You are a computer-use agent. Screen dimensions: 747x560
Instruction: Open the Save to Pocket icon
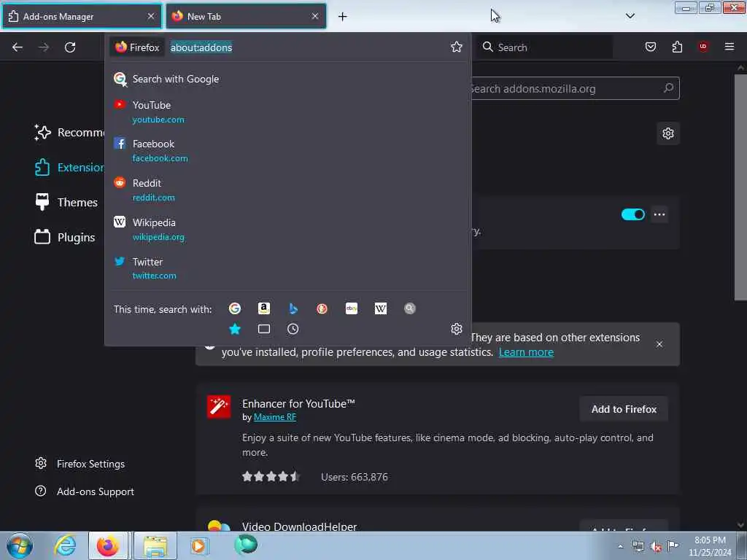[650, 47]
